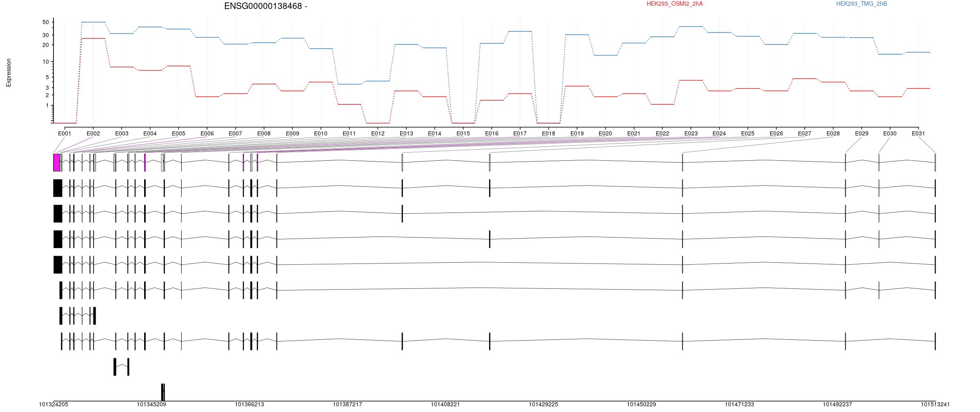Image resolution: width=980 pixels, height=412 pixels.
Task: Click the red expression segment above E027
Action: 804,78
